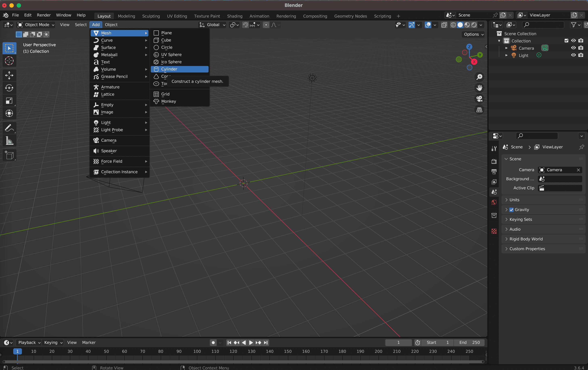Expand the Audio panel
The height and width of the screenshot is (370, 588).
coord(544,229)
